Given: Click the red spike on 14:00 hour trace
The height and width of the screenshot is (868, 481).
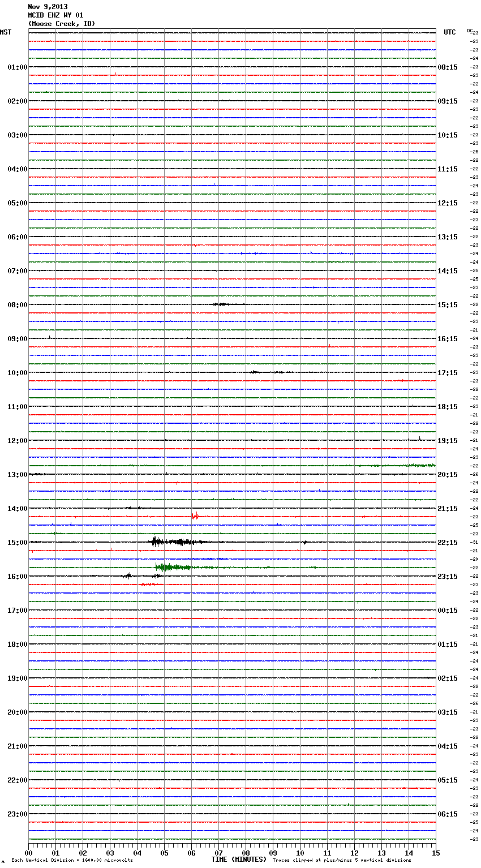Looking at the screenshot, I should coord(195,515).
